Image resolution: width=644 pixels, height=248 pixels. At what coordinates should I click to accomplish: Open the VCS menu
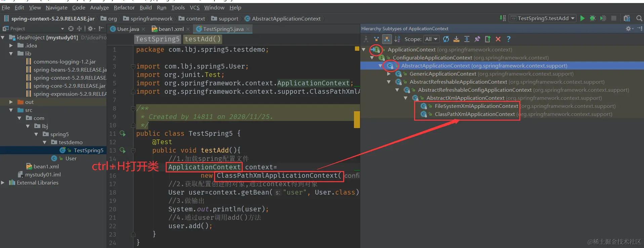coord(195,7)
